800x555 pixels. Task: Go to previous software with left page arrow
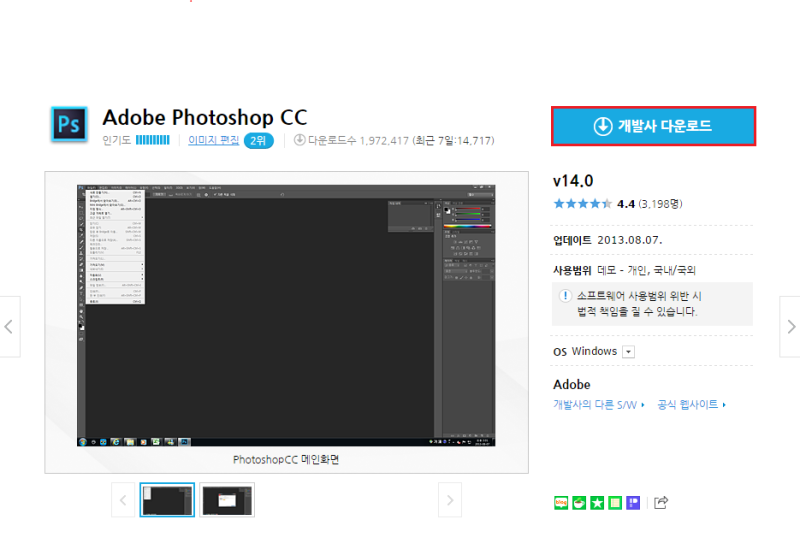pos(9,326)
